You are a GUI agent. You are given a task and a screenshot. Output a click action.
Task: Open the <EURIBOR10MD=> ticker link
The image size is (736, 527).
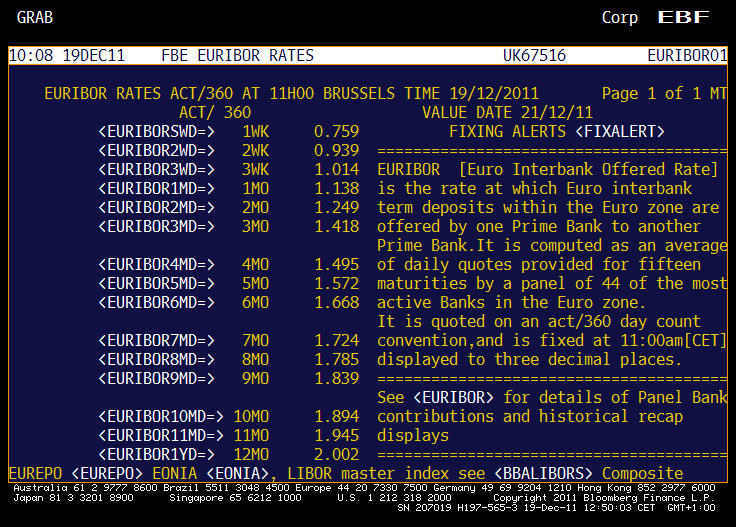tap(161, 417)
